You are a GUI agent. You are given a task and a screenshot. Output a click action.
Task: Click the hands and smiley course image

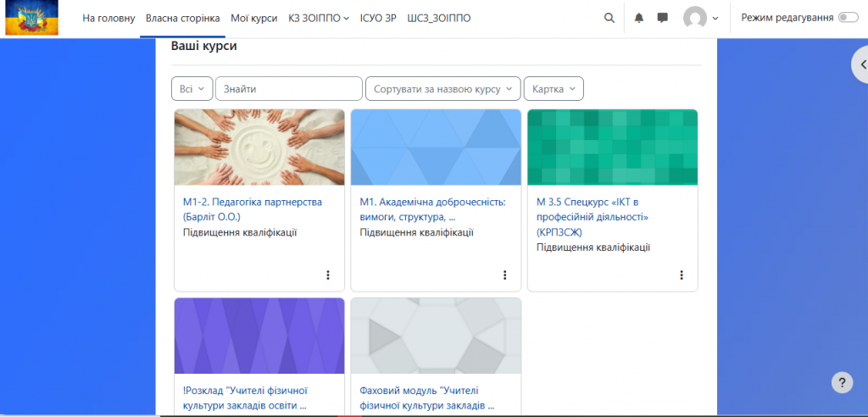[259, 147]
